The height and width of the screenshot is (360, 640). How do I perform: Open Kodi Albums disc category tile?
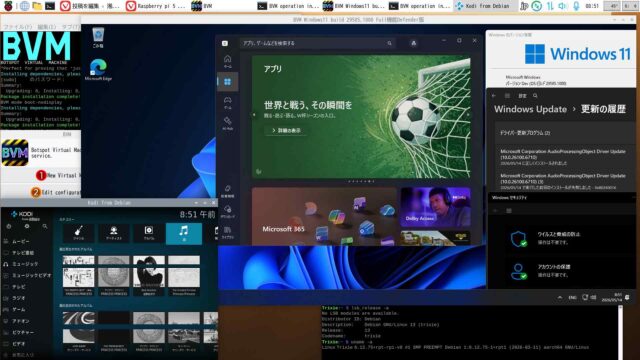[149, 233]
